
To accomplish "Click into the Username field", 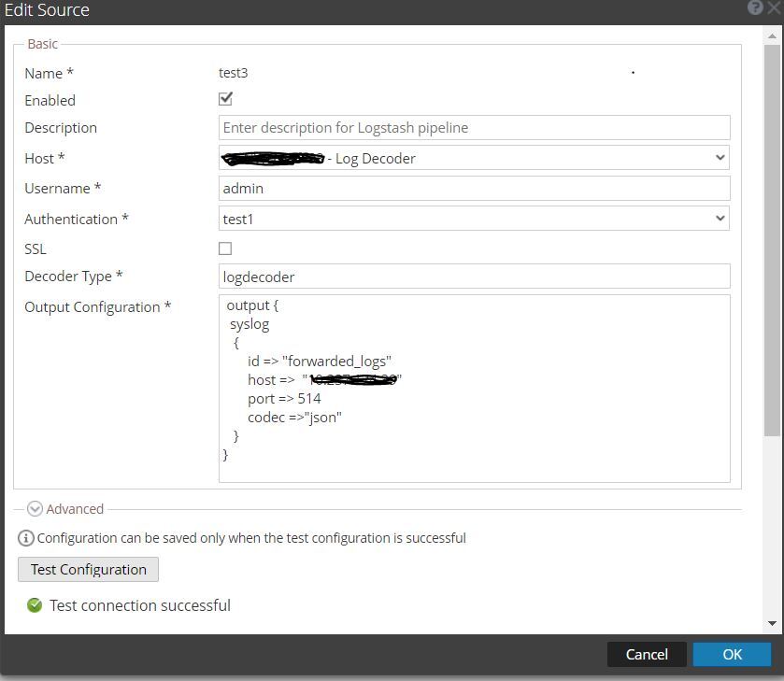I will pos(474,188).
